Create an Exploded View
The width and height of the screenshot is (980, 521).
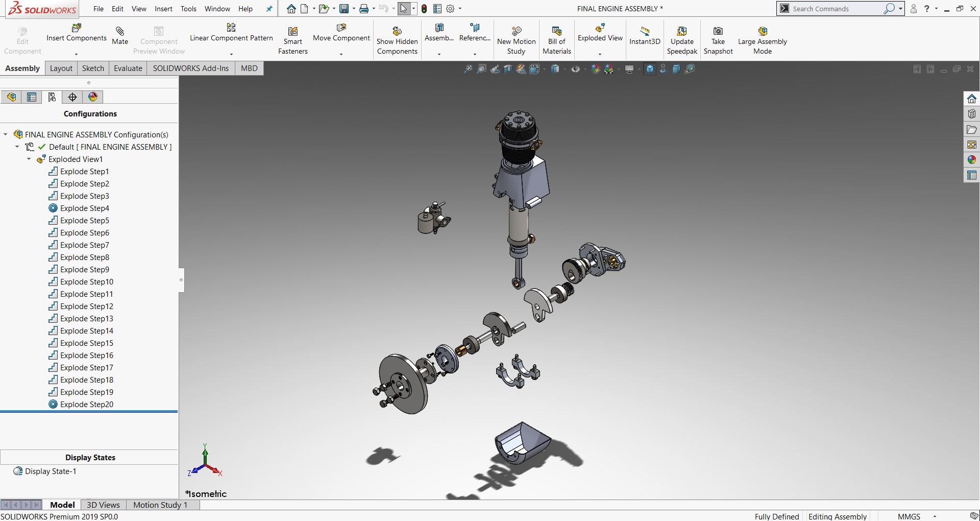point(600,32)
